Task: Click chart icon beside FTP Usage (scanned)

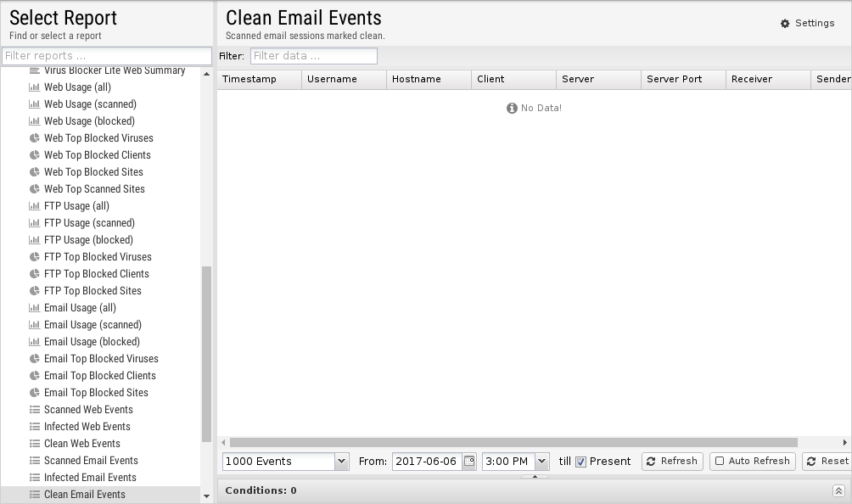Action: (34, 222)
